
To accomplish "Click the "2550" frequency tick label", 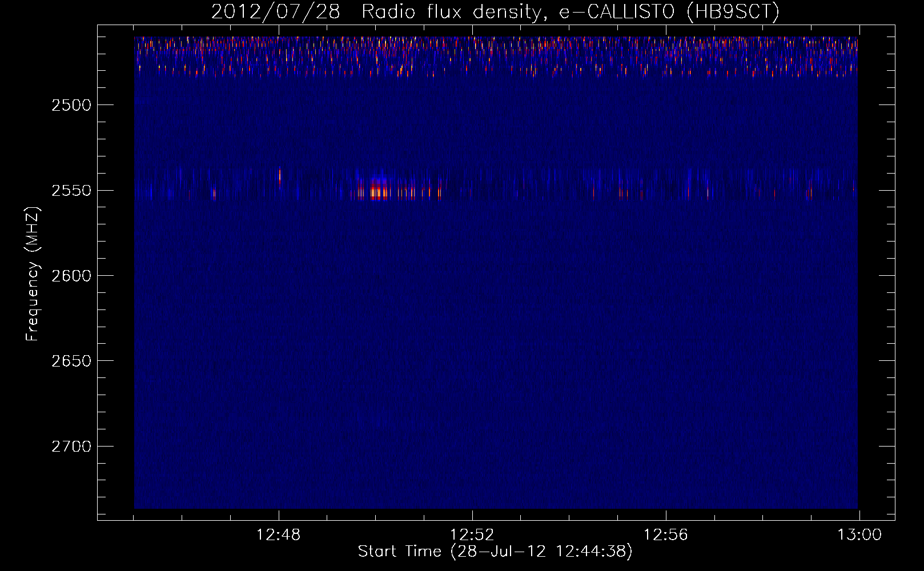I will coord(71,190).
